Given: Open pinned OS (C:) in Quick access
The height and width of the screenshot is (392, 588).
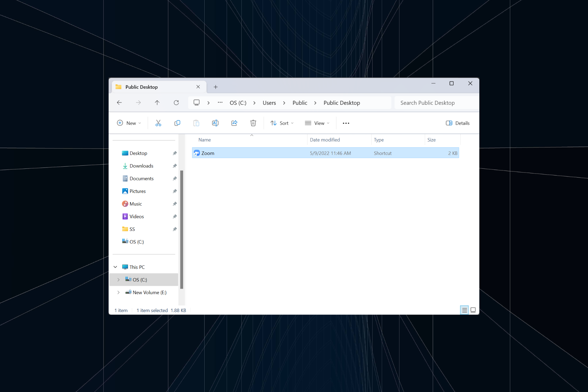Looking at the screenshot, I should pos(137,242).
